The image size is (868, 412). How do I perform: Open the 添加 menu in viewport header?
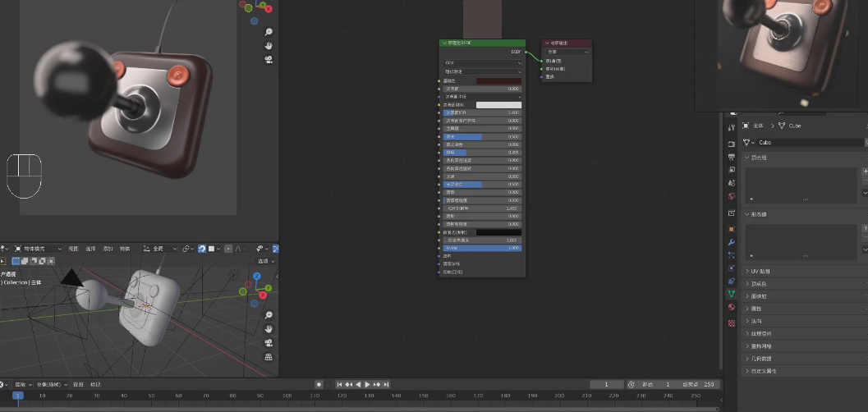tap(108, 249)
